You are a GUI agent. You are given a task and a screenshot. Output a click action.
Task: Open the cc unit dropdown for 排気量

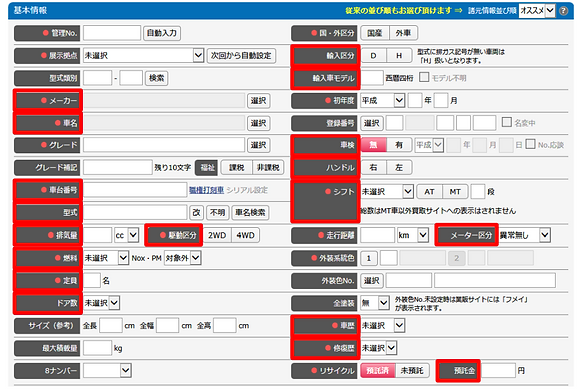126,235
